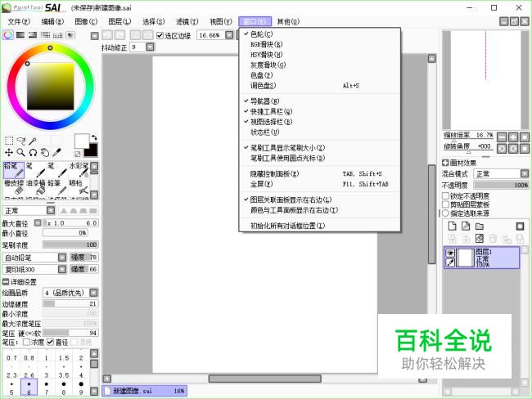This screenshot has height=399, width=532.
Task: Open 文件 menu
Action: pos(19,22)
